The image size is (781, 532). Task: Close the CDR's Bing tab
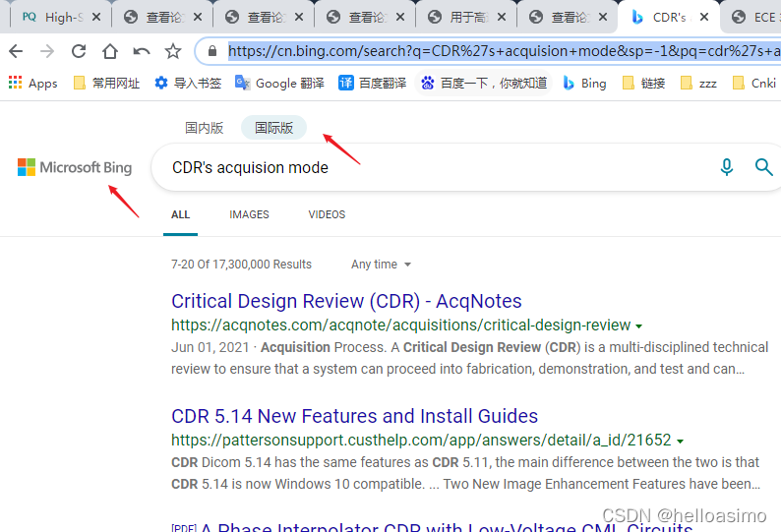[x=704, y=17]
